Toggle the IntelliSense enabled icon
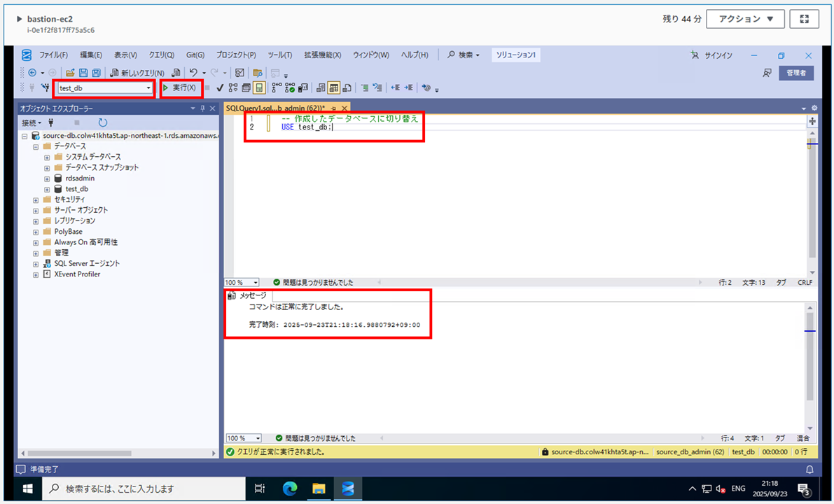 pyautogui.click(x=259, y=87)
